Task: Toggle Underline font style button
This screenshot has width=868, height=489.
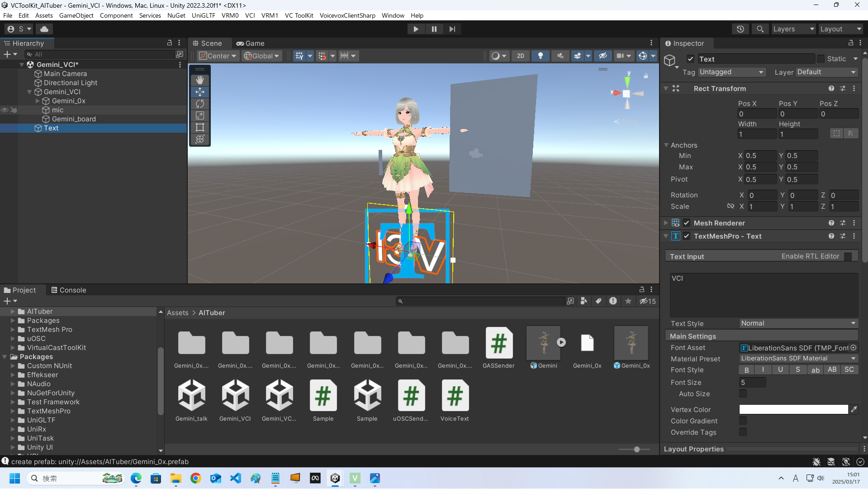Action: click(x=780, y=370)
